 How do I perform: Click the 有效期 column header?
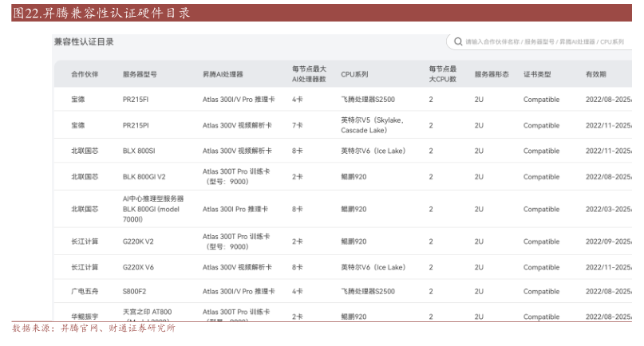(595, 74)
